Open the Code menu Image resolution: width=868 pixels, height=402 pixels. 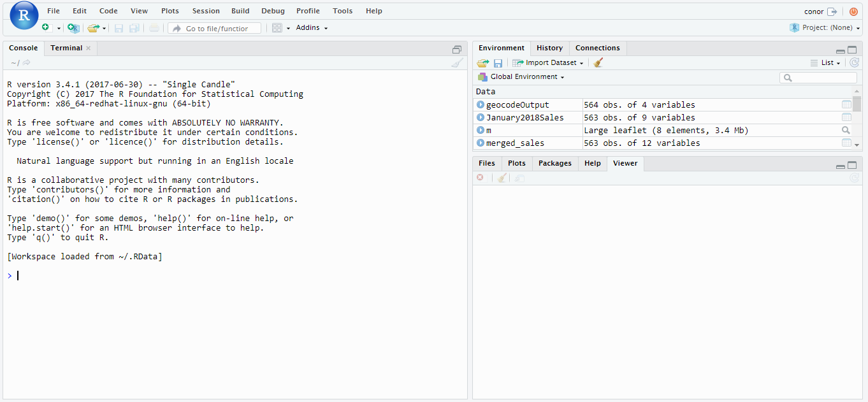[x=108, y=11]
